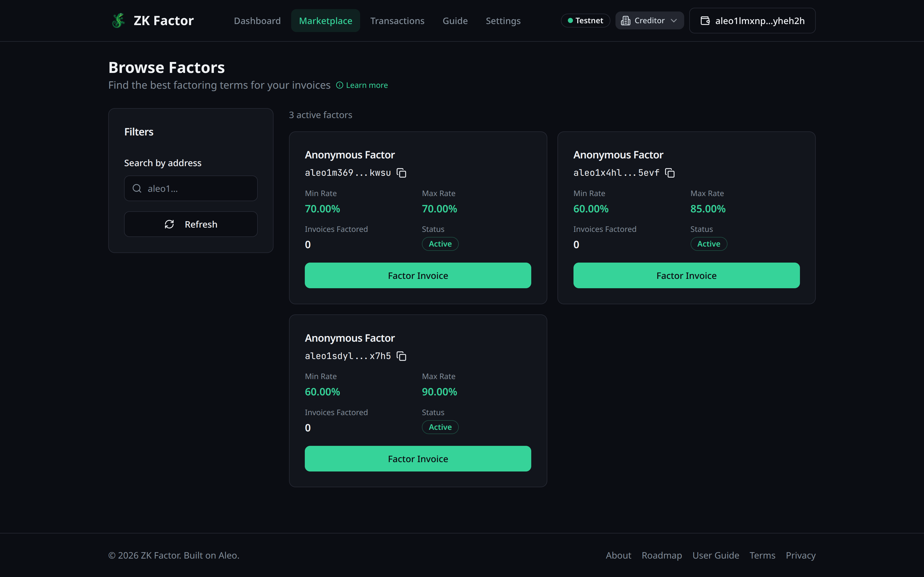Click Factor Invoice on the 85.00% max rate factor

tap(686, 275)
